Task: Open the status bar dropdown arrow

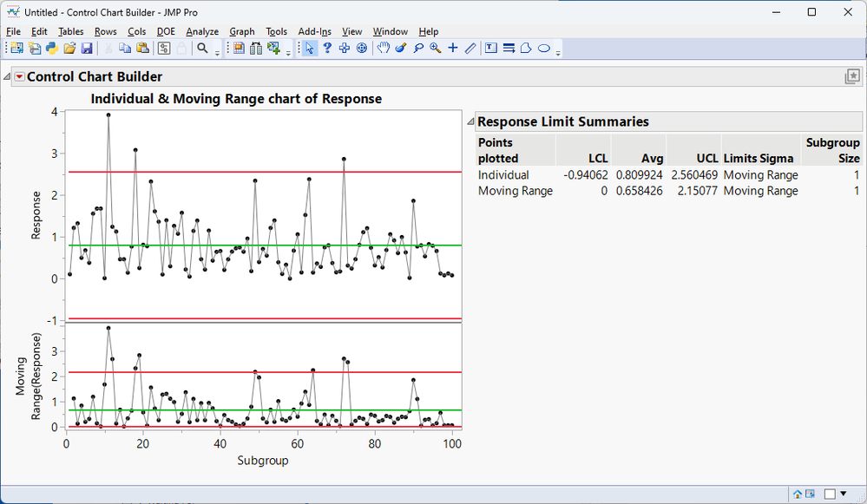Action: (x=843, y=494)
